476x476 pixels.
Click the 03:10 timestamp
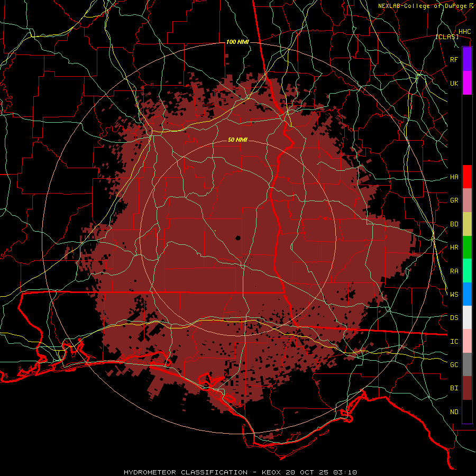(x=346, y=472)
